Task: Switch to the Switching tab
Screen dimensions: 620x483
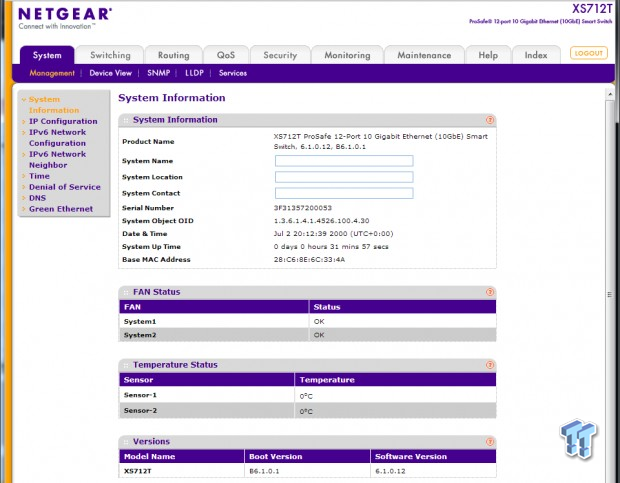Action: pos(110,55)
